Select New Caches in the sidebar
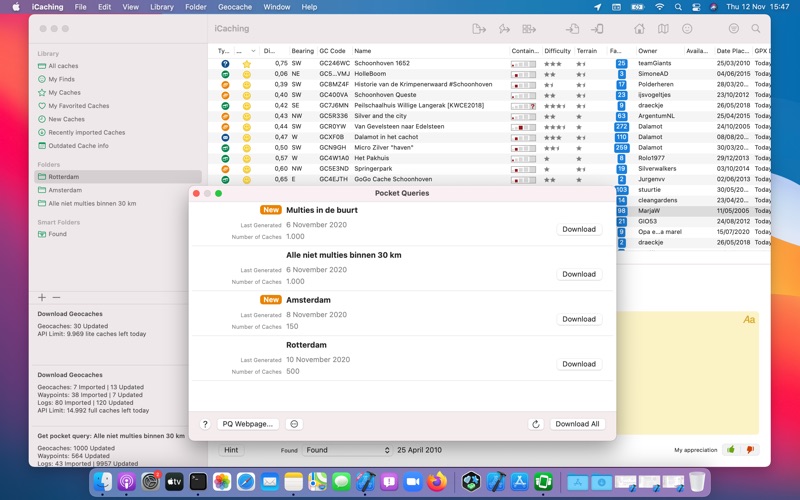Screen dimensions: 800x500 [66, 119]
